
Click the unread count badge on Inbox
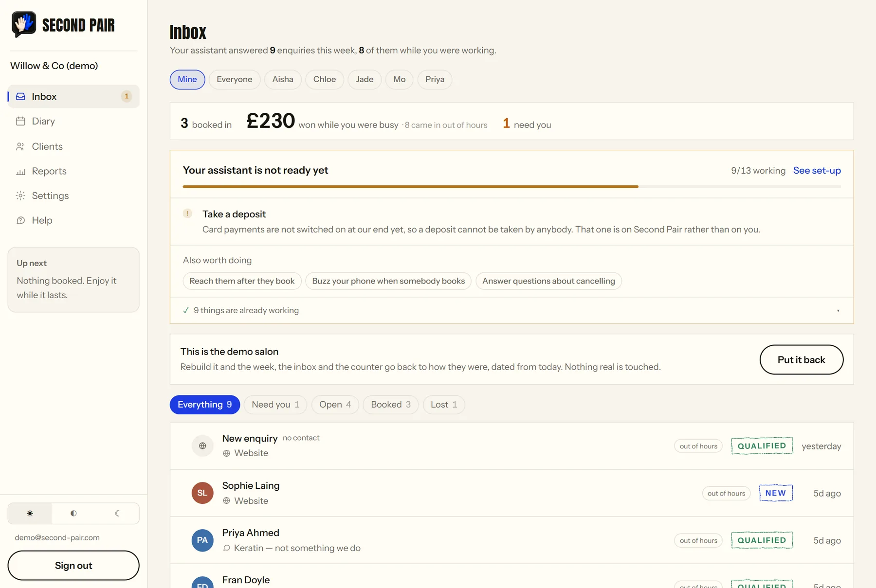pyautogui.click(x=127, y=96)
